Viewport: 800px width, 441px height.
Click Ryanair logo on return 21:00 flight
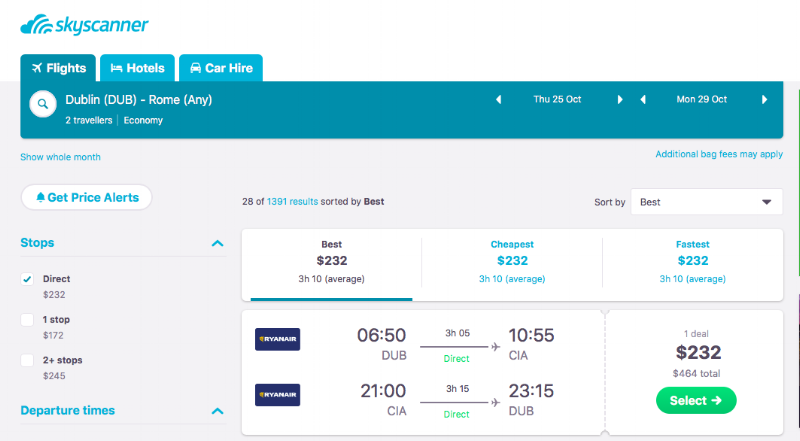click(x=278, y=395)
